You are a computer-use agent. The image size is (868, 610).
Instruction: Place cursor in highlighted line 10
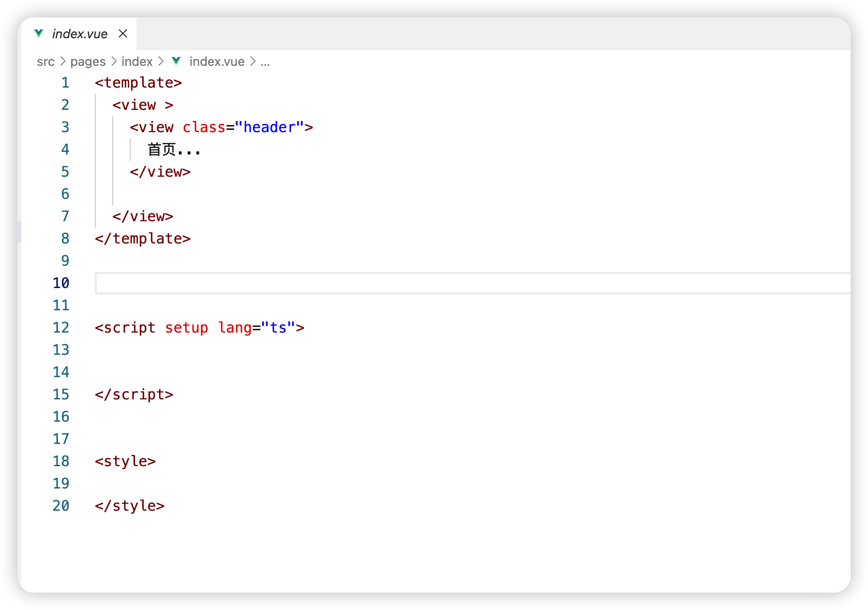click(x=473, y=283)
